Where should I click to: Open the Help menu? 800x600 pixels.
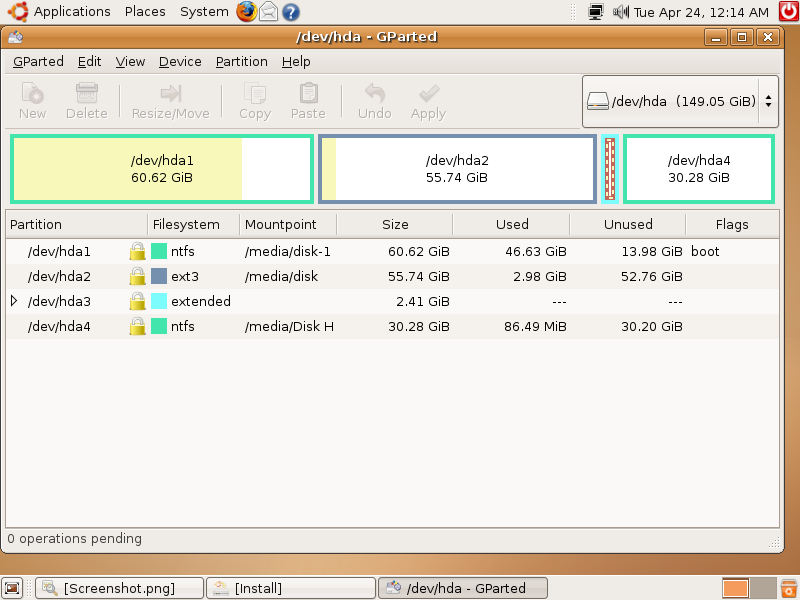(x=296, y=62)
